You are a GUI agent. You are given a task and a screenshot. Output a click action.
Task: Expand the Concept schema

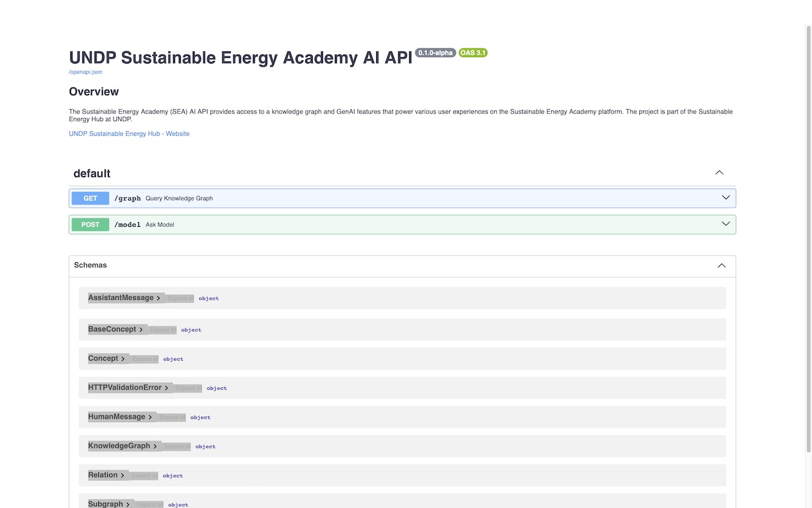(x=107, y=359)
